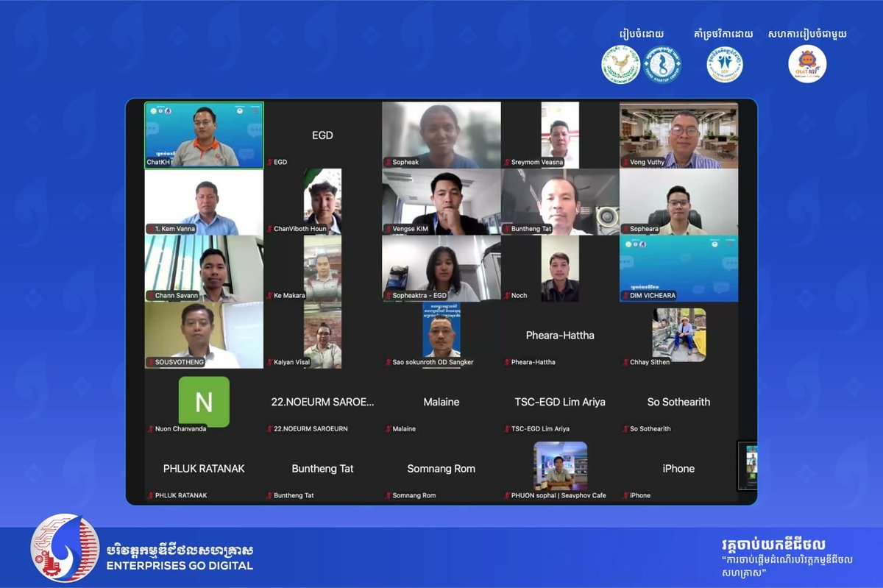Click the muted mic icon beside Chann Savann
The width and height of the screenshot is (883, 588).
(x=150, y=296)
